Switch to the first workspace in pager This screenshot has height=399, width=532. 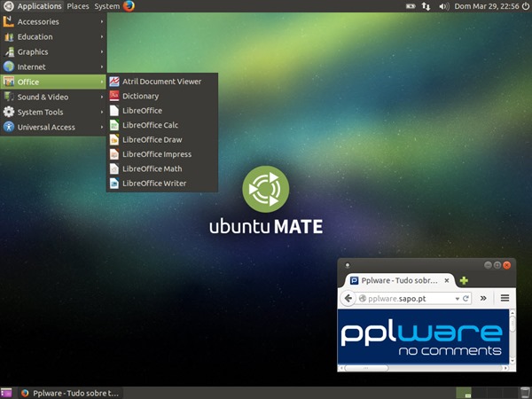(x=464, y=393)
